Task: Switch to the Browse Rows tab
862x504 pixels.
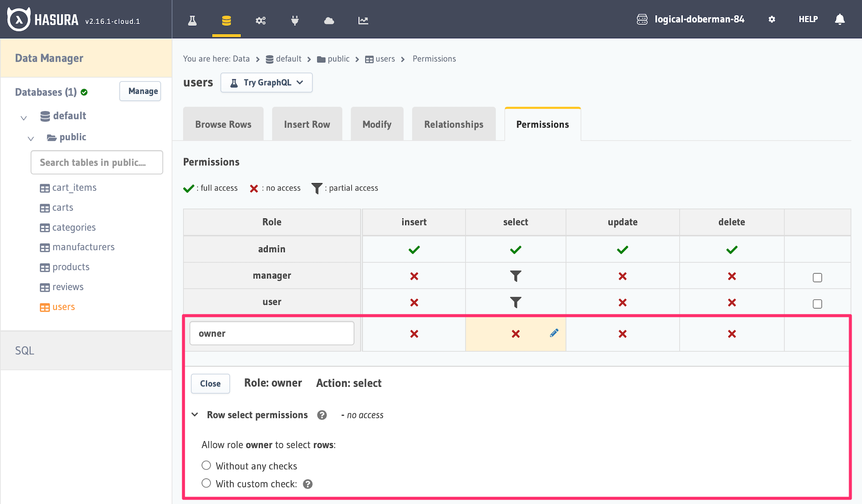Action: click(x=223, y=124)
